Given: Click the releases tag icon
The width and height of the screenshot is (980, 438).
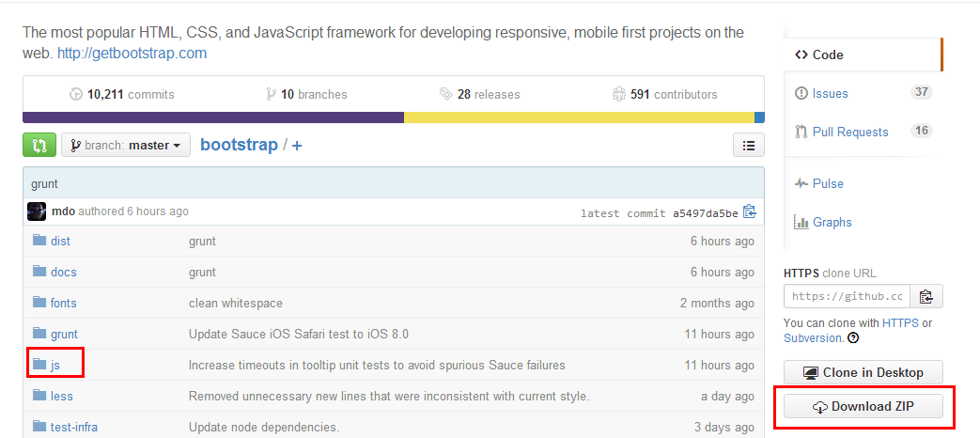Looking at the screenshot, I should 445,94.
